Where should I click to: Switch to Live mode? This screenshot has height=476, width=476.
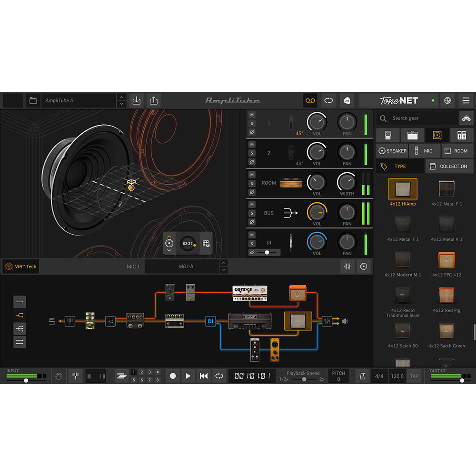pyautogui.click(x=347, y=100)
